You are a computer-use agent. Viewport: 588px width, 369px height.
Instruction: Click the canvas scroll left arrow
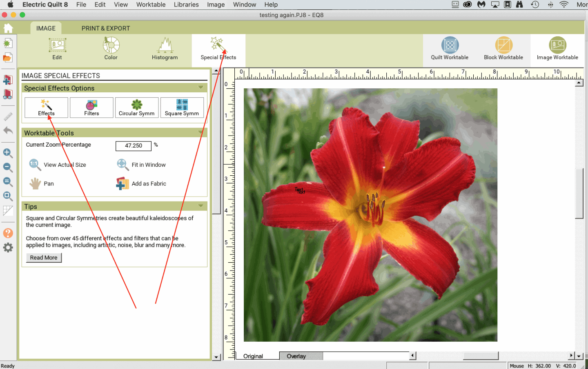pos(413,356)
